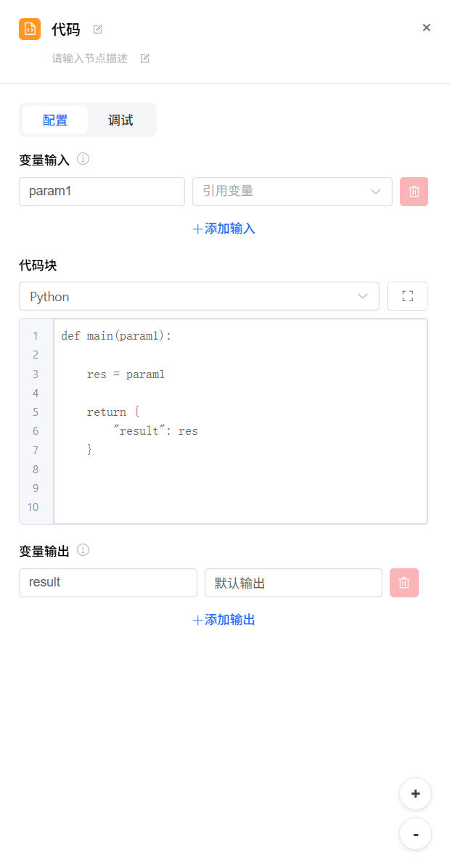This screenshot has width=450, height=868.
Task: Click the 添加输出 link
Action: pyautogui.click(x=224, y=620)
